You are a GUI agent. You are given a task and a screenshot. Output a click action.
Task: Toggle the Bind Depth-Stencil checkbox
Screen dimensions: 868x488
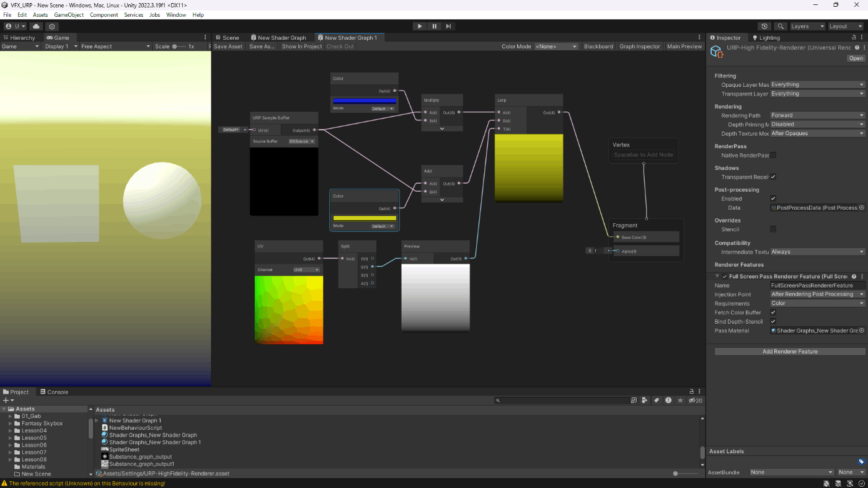(773, 322)
